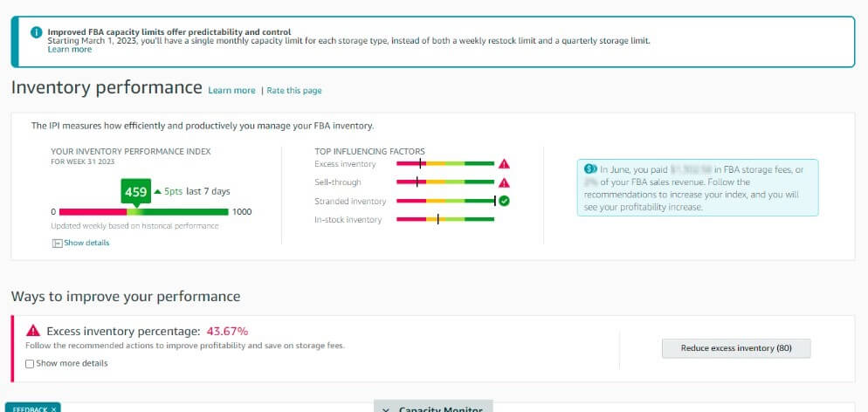The width and height of the screenshot is (868, 412).
Task: Click the Stranded inventory green check icon
Action: coord(504,201)
